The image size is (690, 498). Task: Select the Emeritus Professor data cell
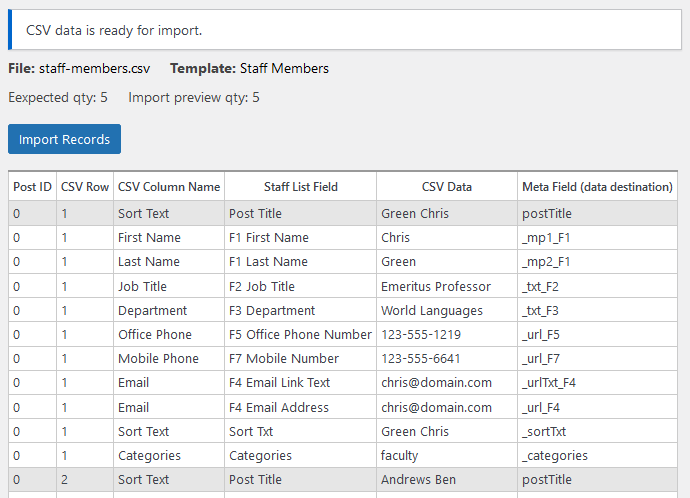tap(436, 286)
